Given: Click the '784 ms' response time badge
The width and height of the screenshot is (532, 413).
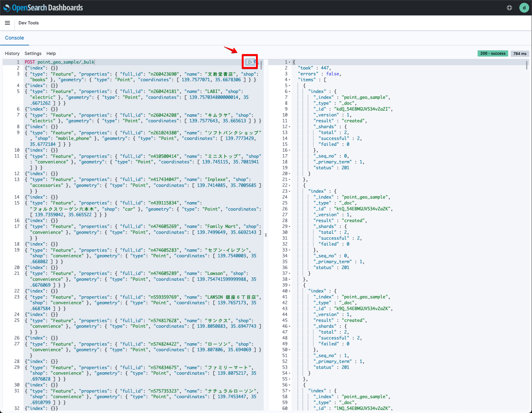Looking at the screenshot, I should pos(520,53).
